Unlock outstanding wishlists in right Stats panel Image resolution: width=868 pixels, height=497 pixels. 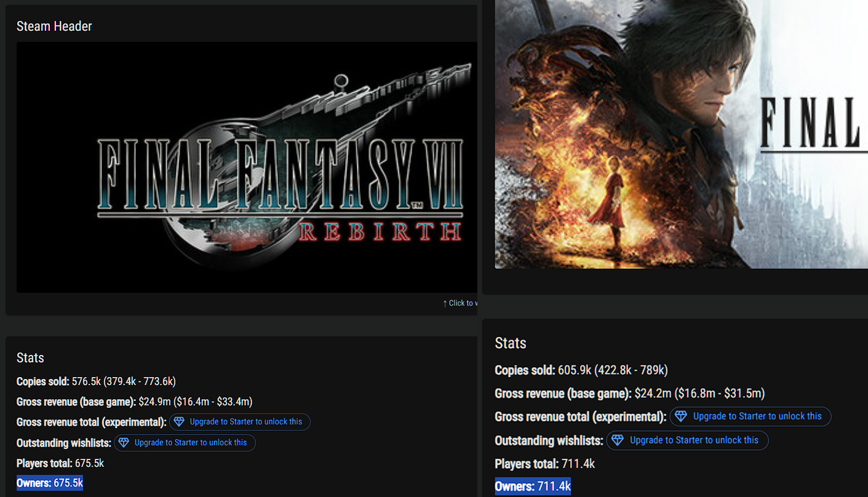click(x=687, y=440)
